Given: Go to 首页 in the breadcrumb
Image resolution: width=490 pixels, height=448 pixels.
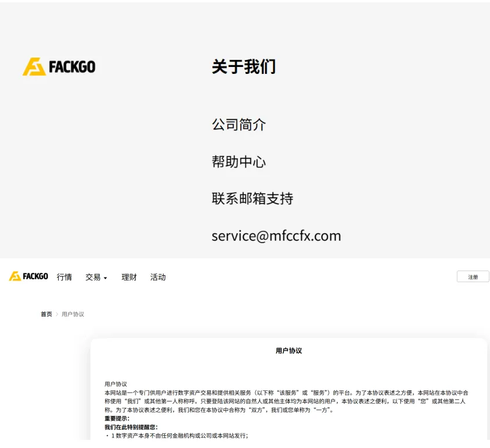Looking at the screenshot, I should (x=46, y=314).
